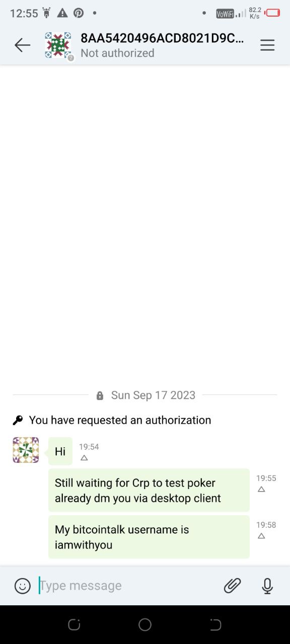Tap the key icon next to authorization notice

(18, 420)
